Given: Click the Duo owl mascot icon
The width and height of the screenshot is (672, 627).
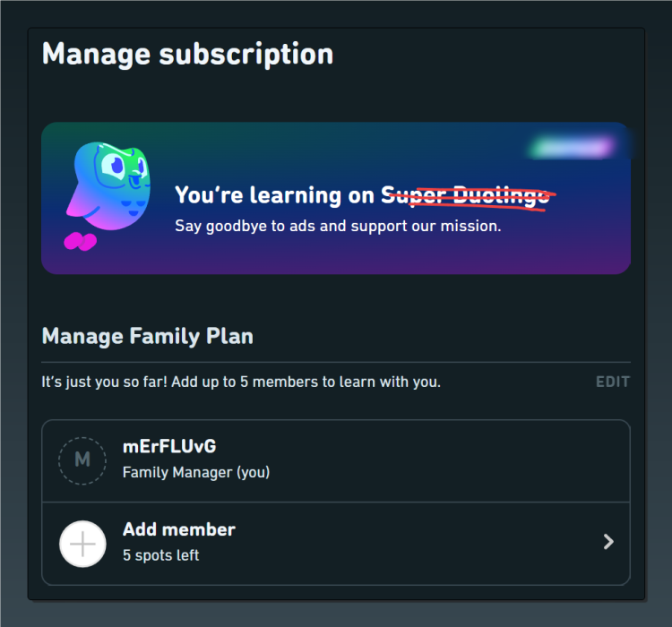Looking at the screenshot, I should [x=108, y=186].
